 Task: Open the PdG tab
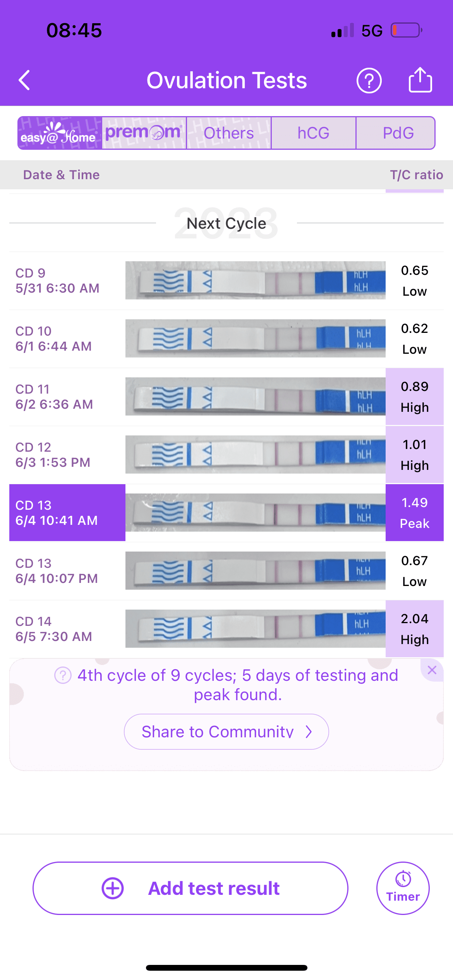click(398, 133)
